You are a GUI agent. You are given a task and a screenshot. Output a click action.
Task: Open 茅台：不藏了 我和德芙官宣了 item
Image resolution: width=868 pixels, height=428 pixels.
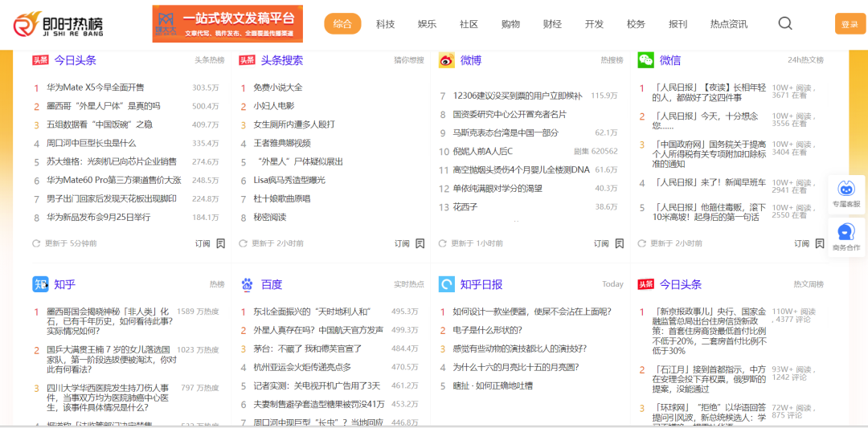coord(307,349)
